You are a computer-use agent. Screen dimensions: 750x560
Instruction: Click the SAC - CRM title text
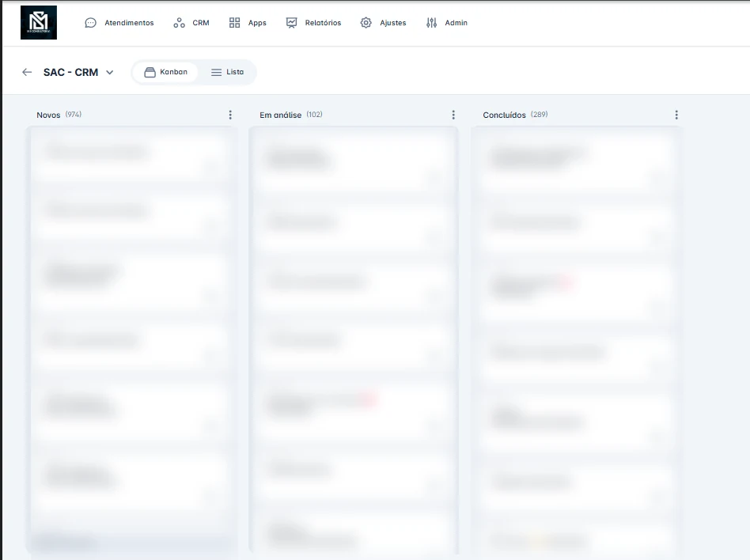pyautogui.click(x=70, y=72)
